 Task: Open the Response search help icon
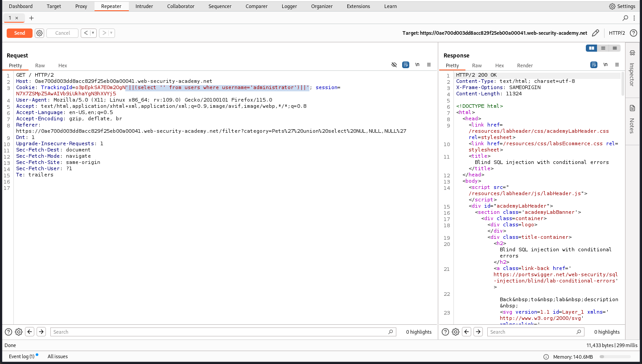[445, 332]
